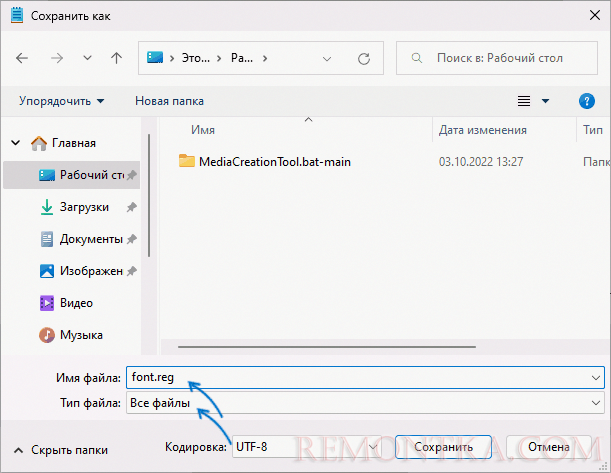Select the Музыка sidebar item
611x473 pixels.
point(80,334)
